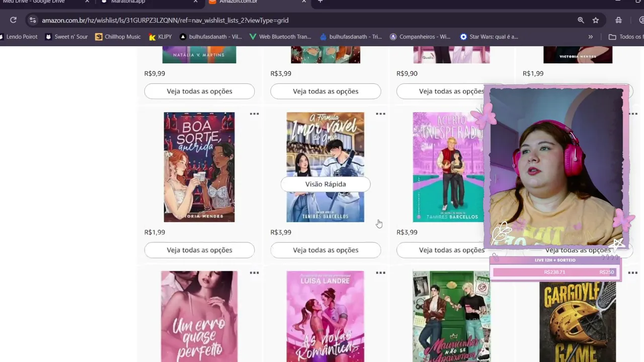Screen dimensions: 644x362
Task: Click Veja todas as opções under R$9,99 book
Action: point(200,91)
